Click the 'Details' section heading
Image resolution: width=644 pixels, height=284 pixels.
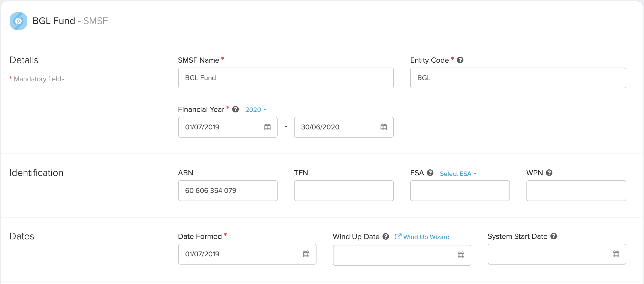[x=24, y=60]
